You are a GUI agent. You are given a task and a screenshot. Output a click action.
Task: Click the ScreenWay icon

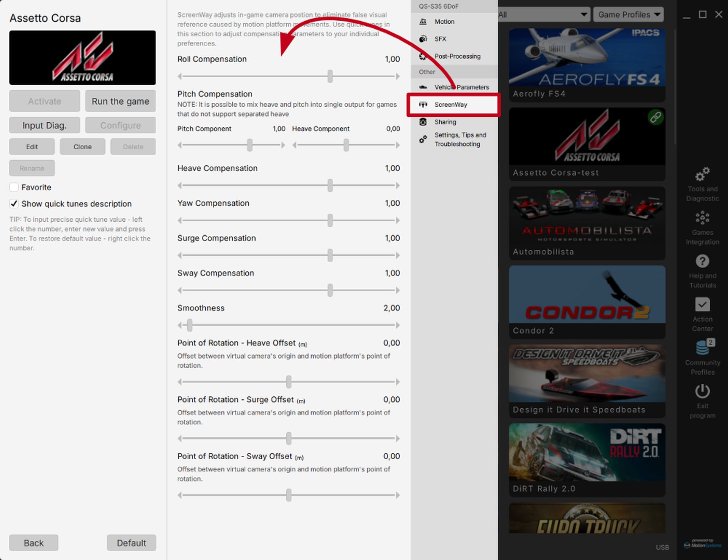423,104
